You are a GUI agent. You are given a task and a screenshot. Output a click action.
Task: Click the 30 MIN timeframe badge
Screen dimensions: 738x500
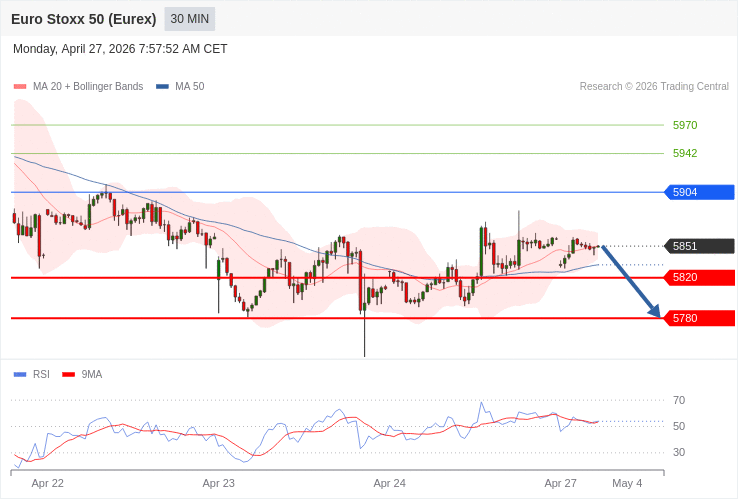[190, 19]
